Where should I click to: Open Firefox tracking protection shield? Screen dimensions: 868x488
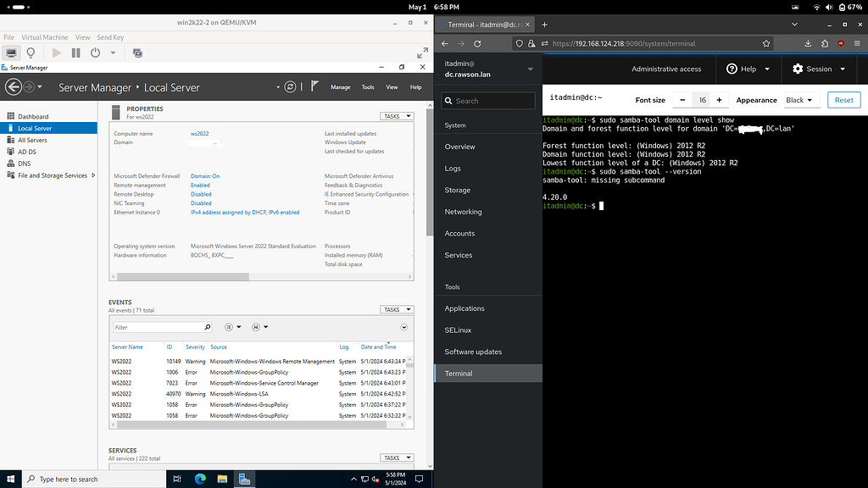[x=518, y=42]
